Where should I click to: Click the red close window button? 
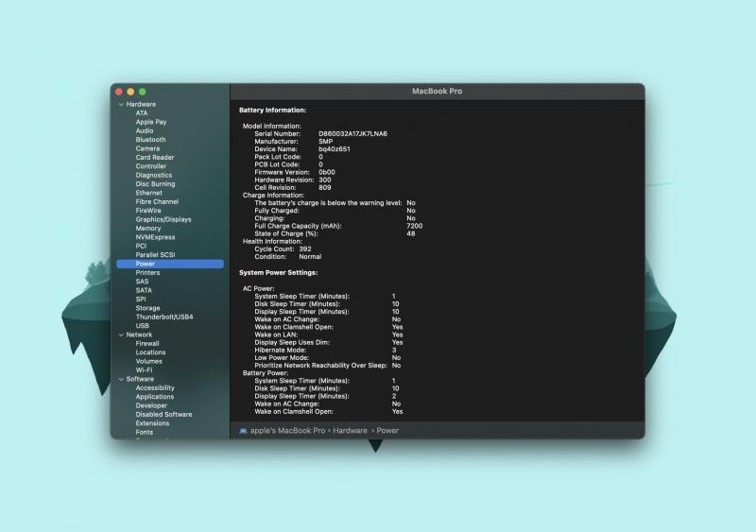[119, 92]
